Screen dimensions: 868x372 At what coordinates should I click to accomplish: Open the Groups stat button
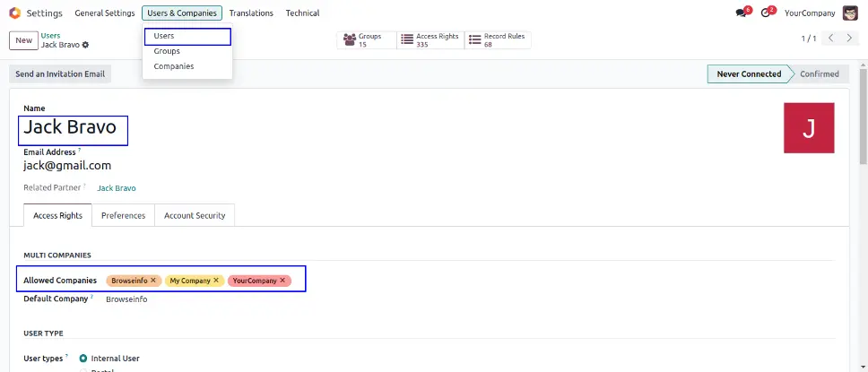point(367,40)
